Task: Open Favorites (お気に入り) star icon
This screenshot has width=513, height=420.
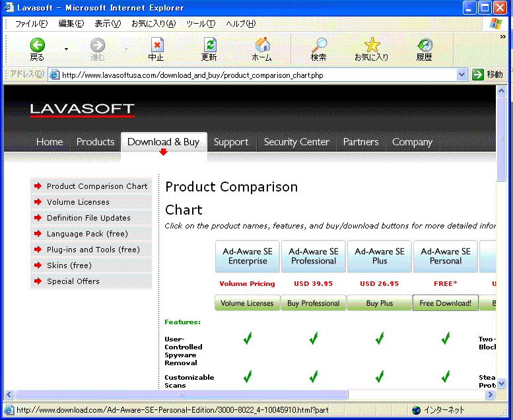Action: click(x=372, y=49)
